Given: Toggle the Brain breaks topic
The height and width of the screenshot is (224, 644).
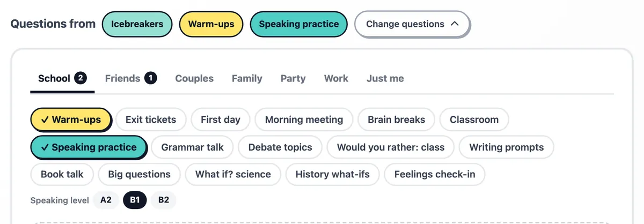Looking at the screenshot, I should (x=396, y=120).
